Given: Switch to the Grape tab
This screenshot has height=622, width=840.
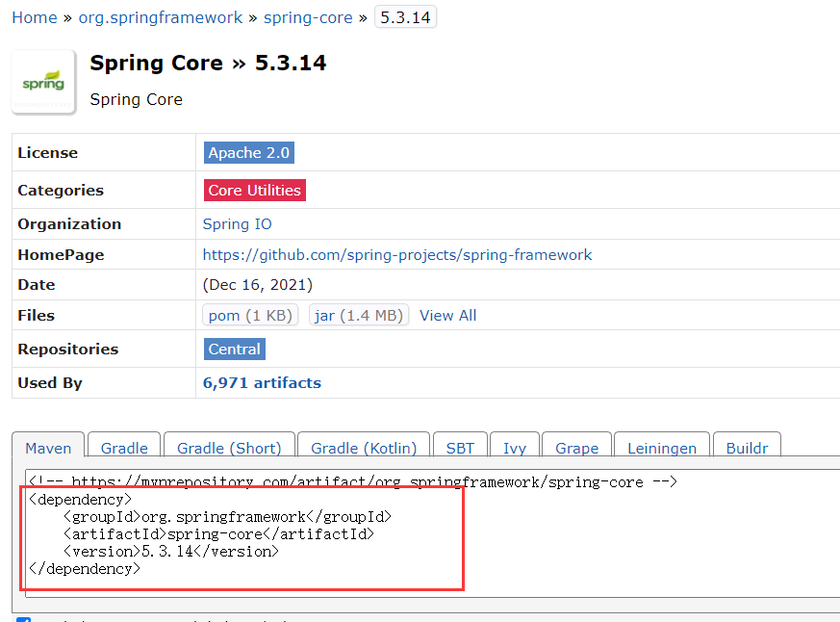Looking at the screenshot, I should 577,445.
